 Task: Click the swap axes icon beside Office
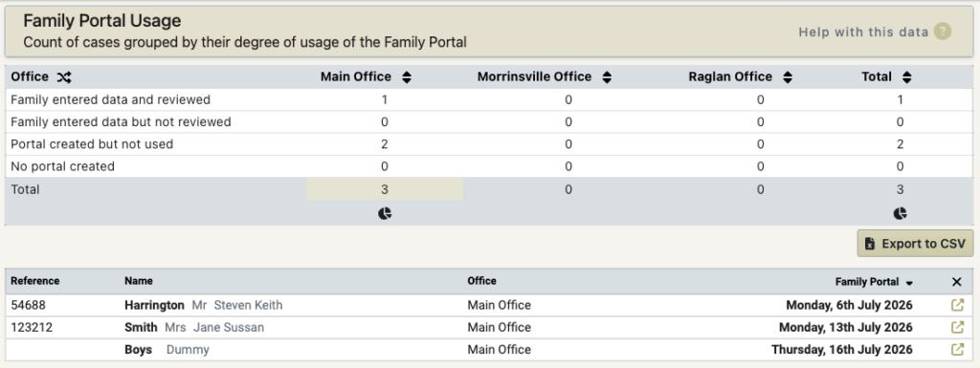64,77
